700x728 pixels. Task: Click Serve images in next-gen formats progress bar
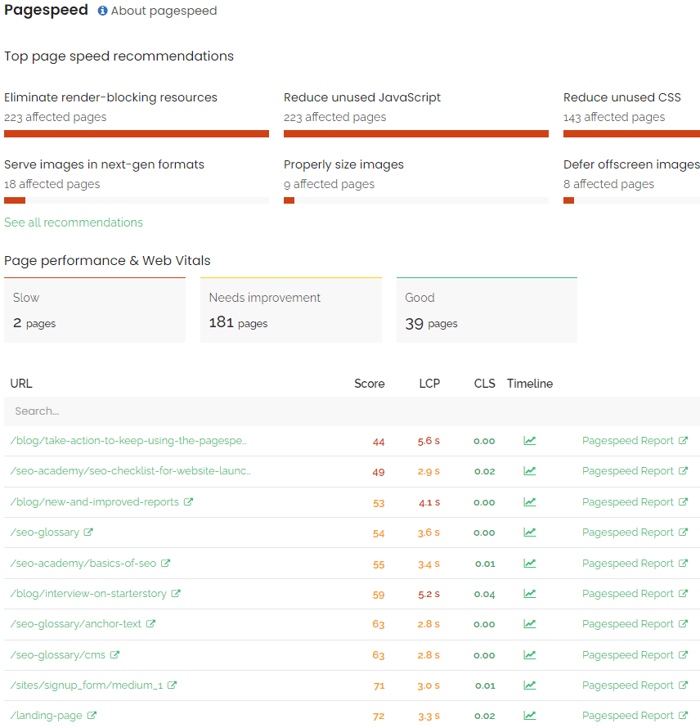(x=137, y=200)
